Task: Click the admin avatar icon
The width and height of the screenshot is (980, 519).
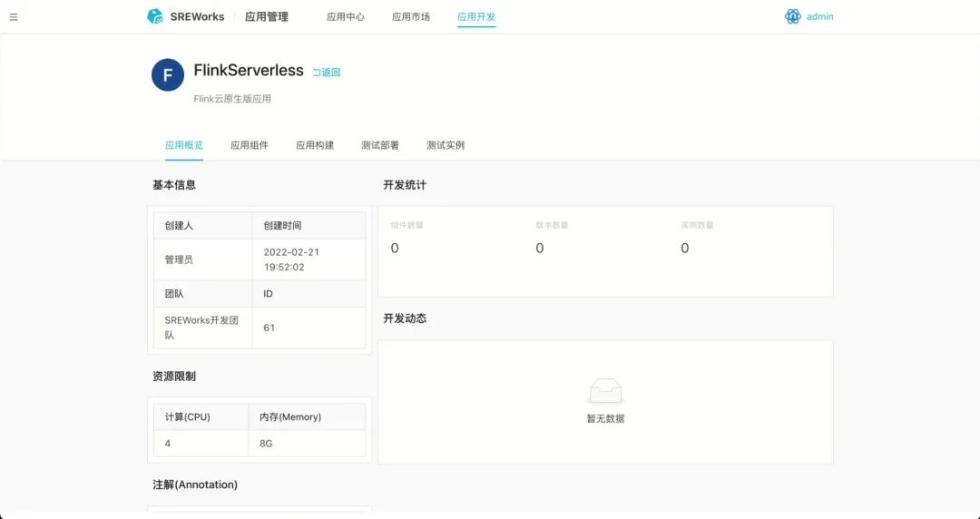Action: (792, 17)
